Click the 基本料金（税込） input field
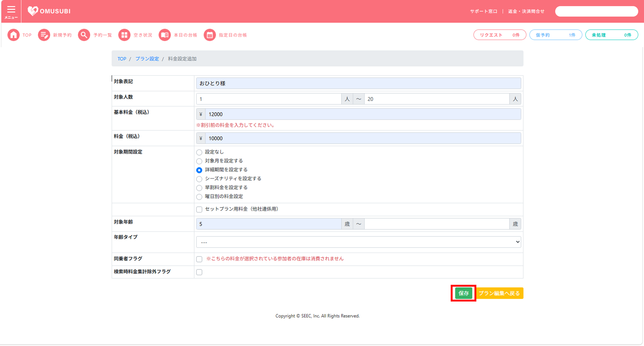The width and height of the screenshot is (644, 346). pos(363,114)
